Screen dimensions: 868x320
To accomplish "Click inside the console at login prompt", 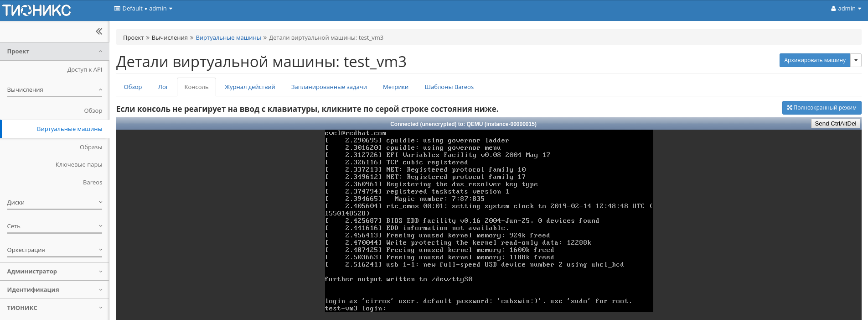I will pos(355,309).
